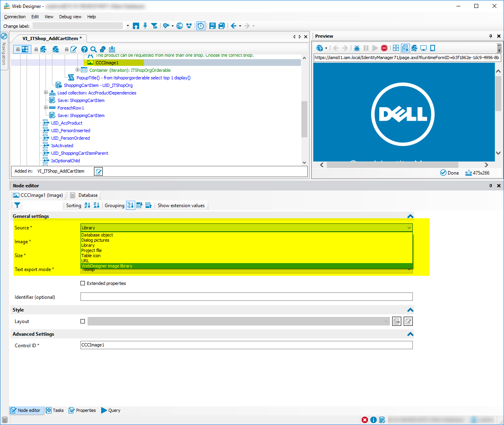
Task: Collapse the Advanced Settings section
Action: (410, 334)
